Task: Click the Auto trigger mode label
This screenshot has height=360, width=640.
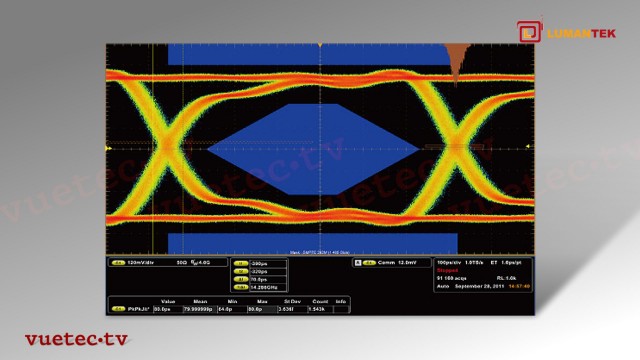Action: pyautogui.click(x=443, y=286)
